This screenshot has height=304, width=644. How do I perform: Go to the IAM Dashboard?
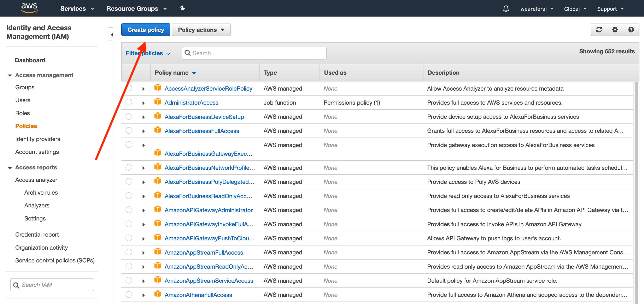30,60
